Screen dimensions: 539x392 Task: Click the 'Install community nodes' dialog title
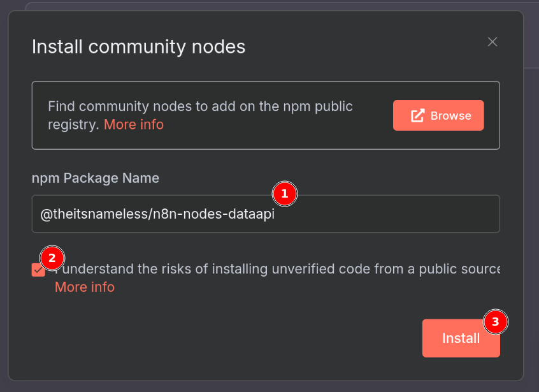pos(138,47)
